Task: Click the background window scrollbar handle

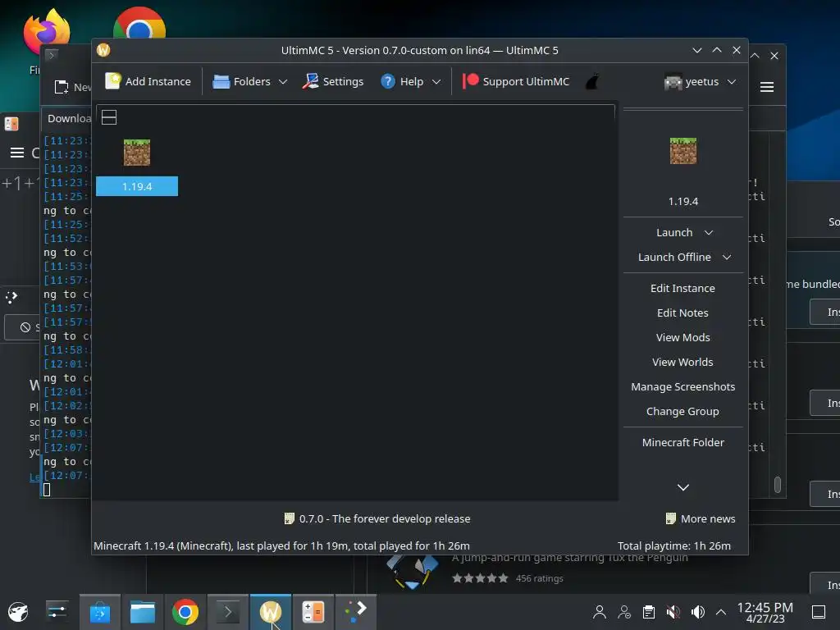Action: (778, 484)
